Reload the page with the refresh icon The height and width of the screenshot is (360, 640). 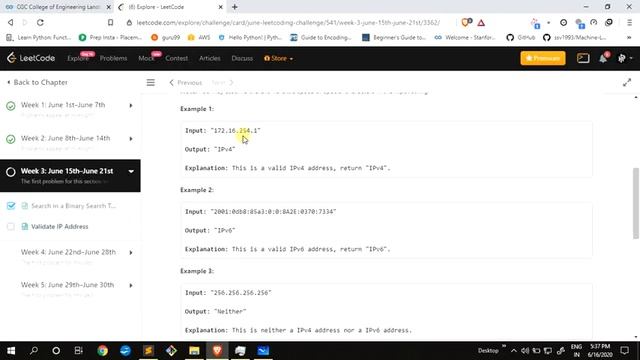pos(40,22)
